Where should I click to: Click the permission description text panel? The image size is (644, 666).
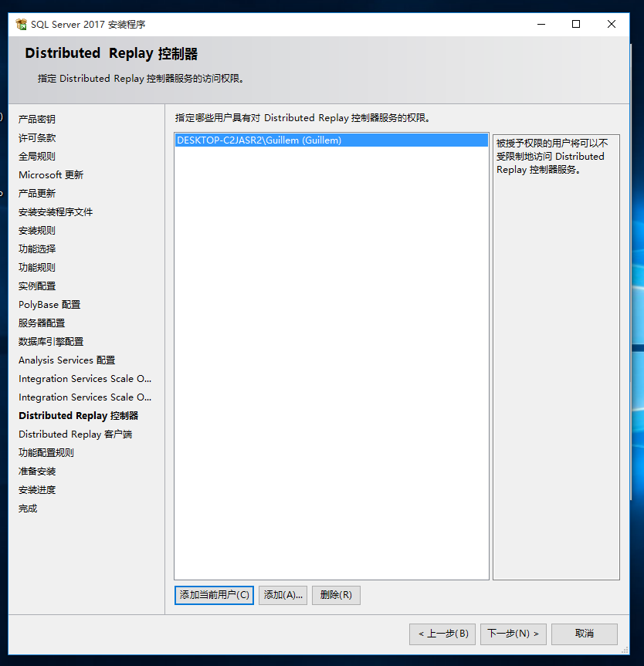click(x=556, y=357)
